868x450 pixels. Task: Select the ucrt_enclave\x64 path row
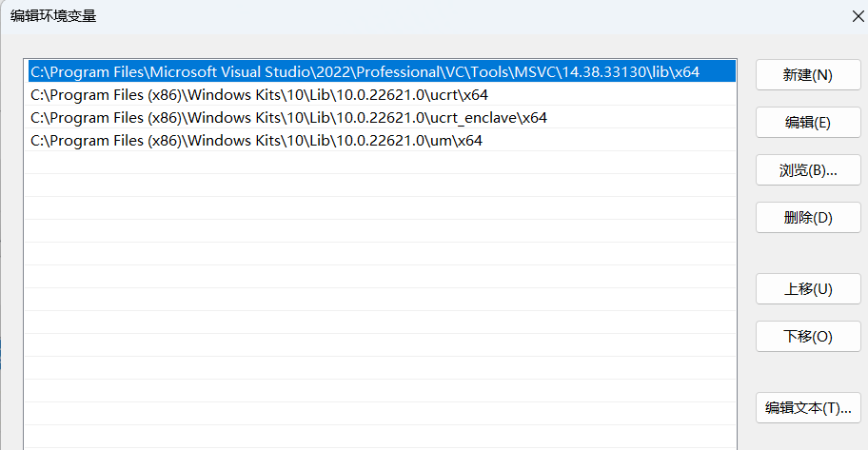point(382,117)
